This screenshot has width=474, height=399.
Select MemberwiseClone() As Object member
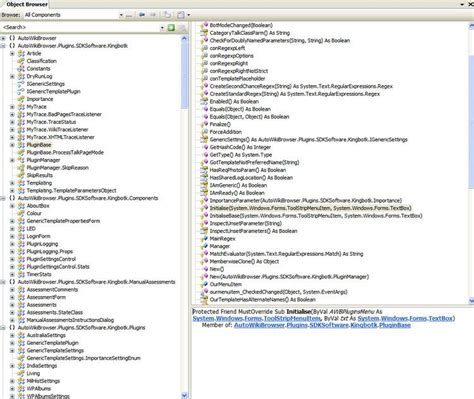point(244,261)
